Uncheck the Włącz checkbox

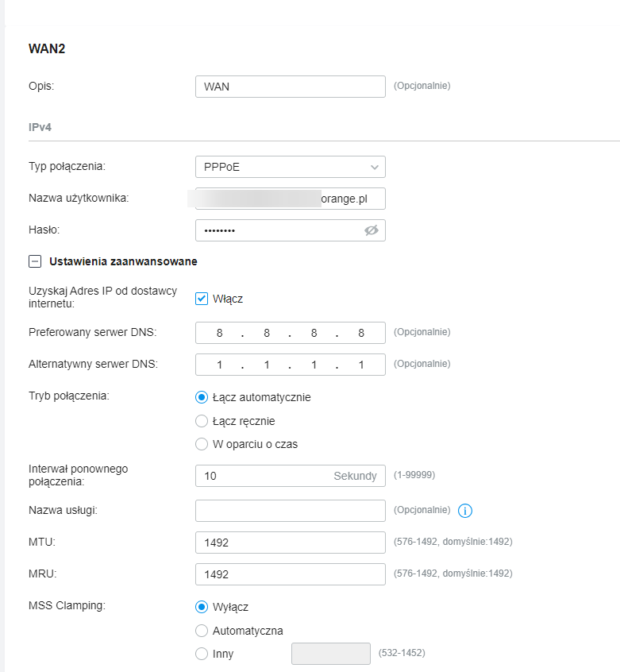tap(202, 299)
